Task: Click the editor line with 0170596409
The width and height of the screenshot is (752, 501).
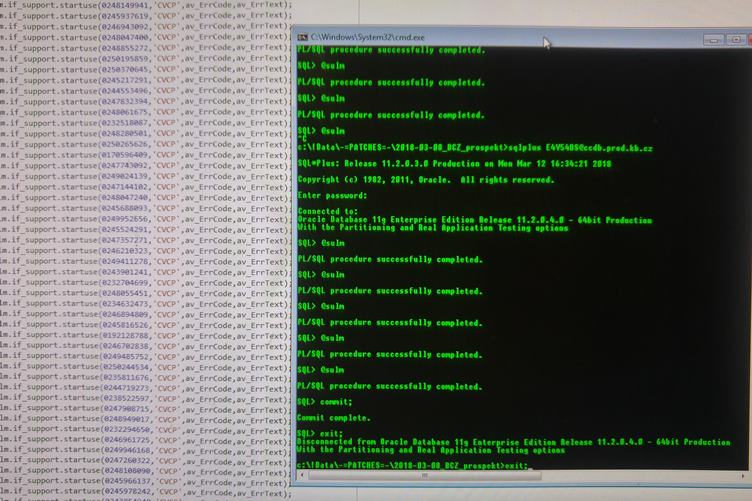Action: click(146, 155)
